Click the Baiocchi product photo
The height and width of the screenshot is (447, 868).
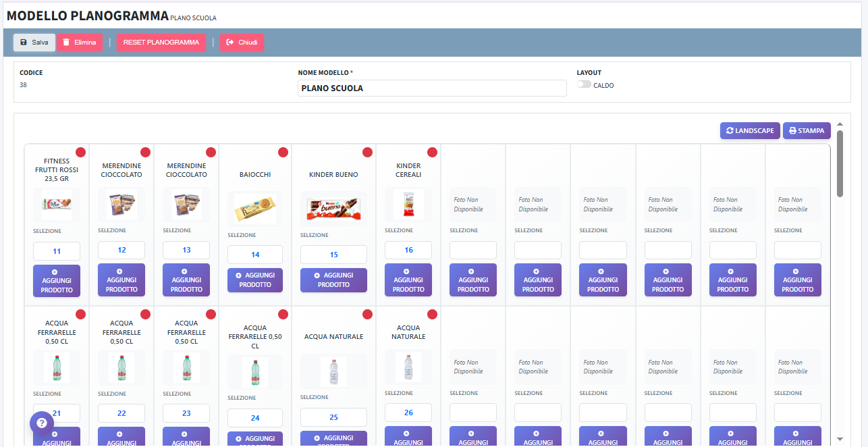point(255,209)
